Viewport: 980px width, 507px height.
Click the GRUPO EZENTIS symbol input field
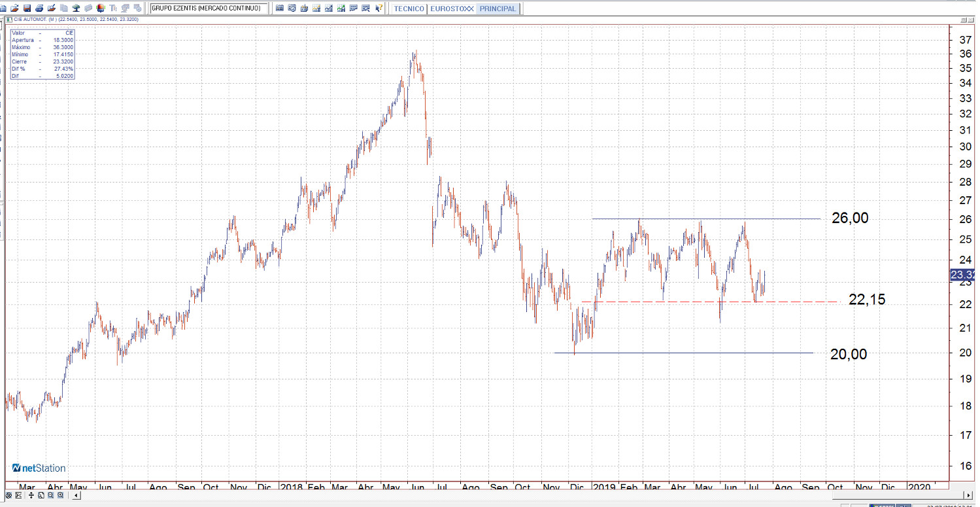(209, 9)
